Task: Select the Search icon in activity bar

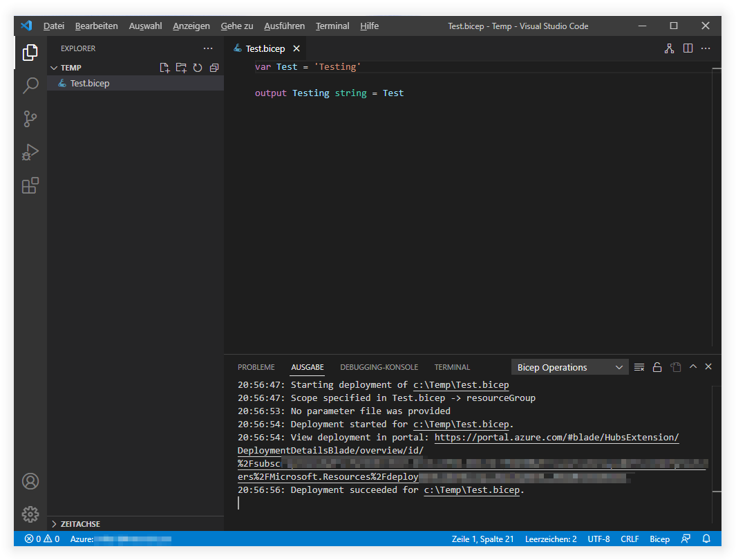Action: (30, 86)
